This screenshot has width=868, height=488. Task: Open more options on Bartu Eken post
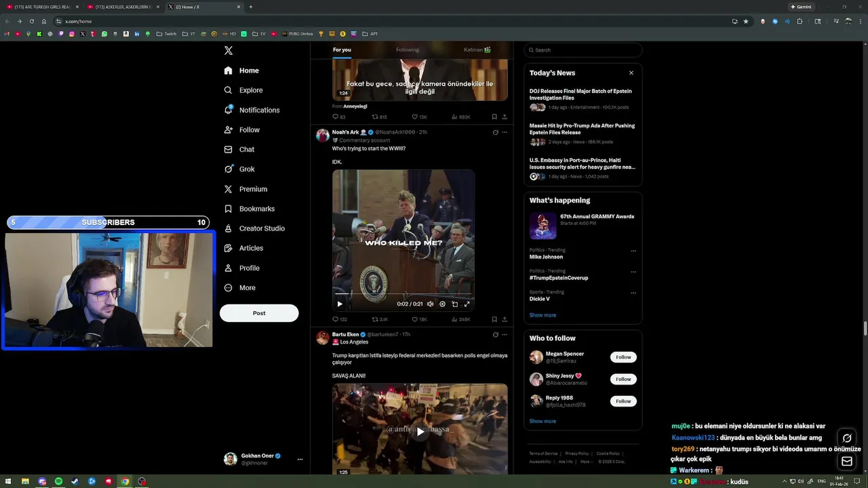pyautogui.click(x=505, y=334)
